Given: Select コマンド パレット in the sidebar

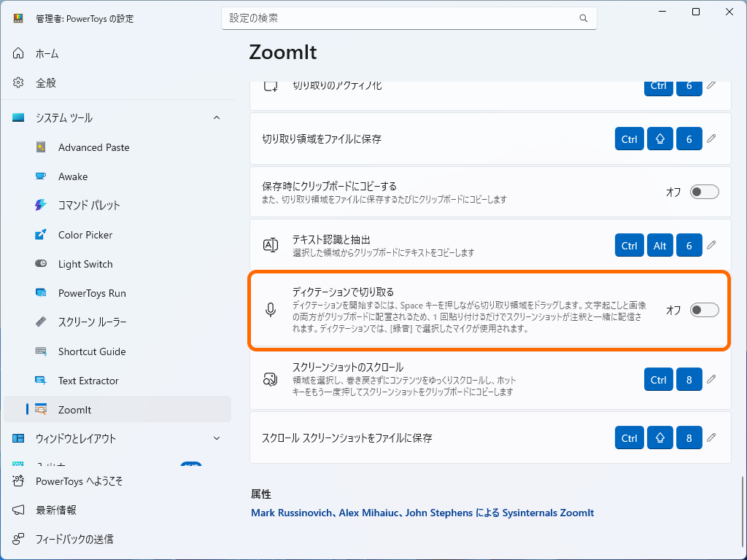Looking at the screenshot, I should coord(117,205).
